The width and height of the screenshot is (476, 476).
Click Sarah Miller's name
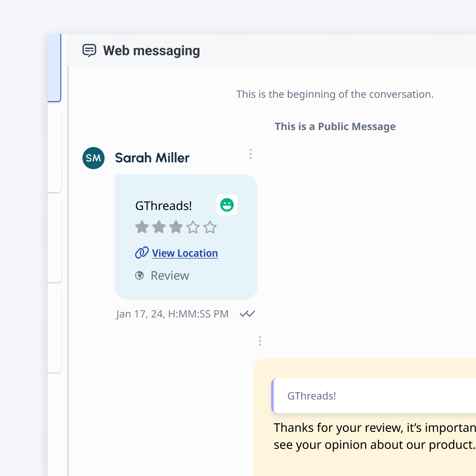pyautogui.click(x=152, y=158)
